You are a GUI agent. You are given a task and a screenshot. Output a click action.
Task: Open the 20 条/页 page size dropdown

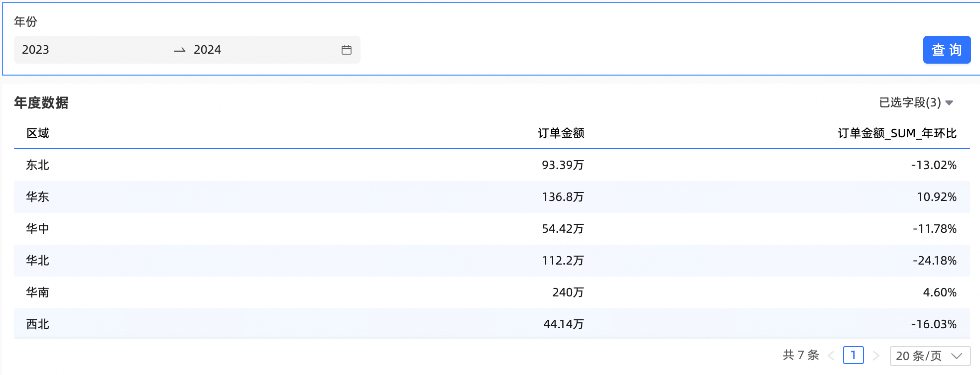coord(929,356)
